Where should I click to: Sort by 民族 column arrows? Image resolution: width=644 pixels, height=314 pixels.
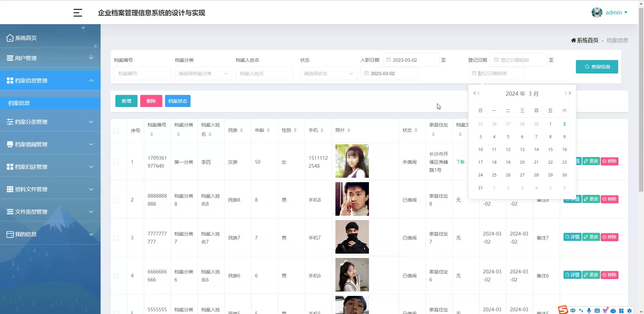point(241,130)
